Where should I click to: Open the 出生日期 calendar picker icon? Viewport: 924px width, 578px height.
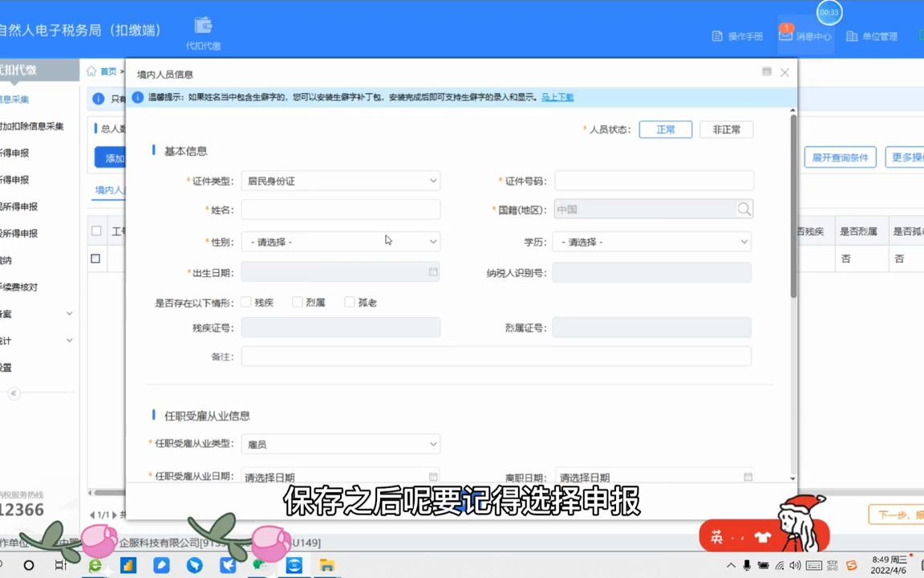pos(432,272)
